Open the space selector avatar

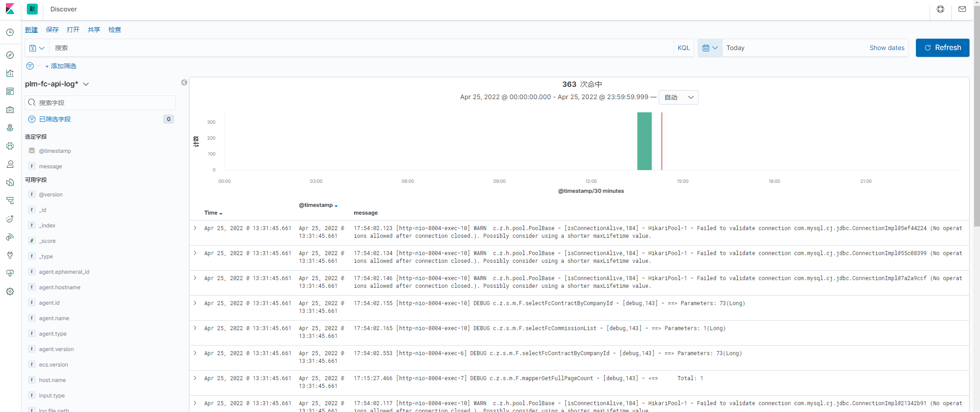coord(32,9)
